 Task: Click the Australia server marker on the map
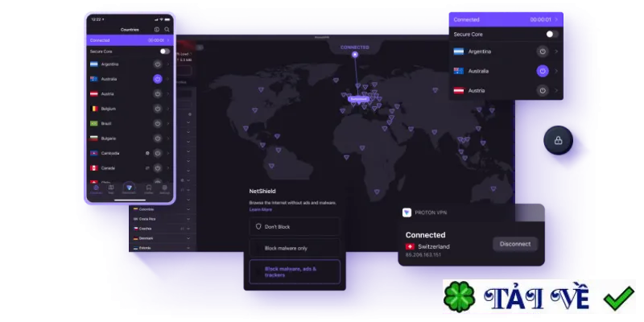point(493,188)
